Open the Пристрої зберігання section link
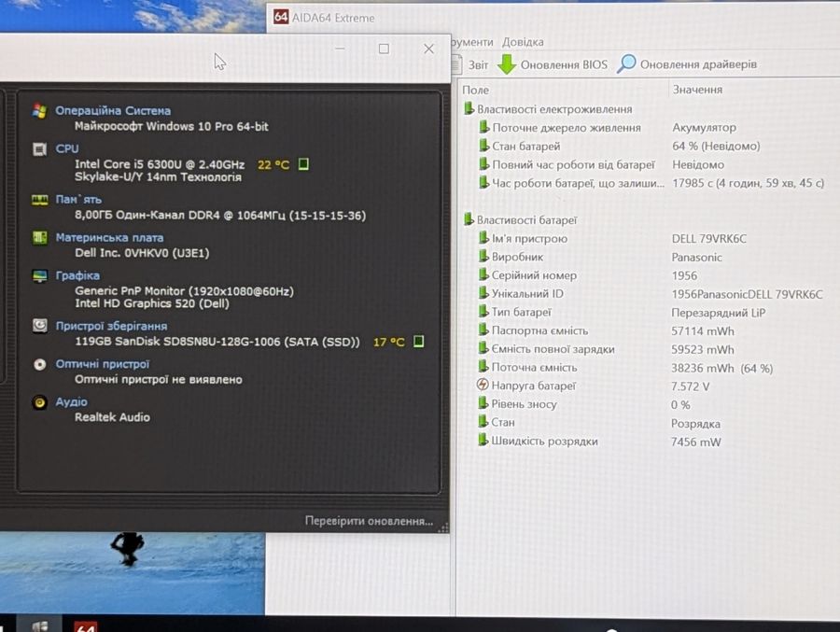 tap(111, 326)
